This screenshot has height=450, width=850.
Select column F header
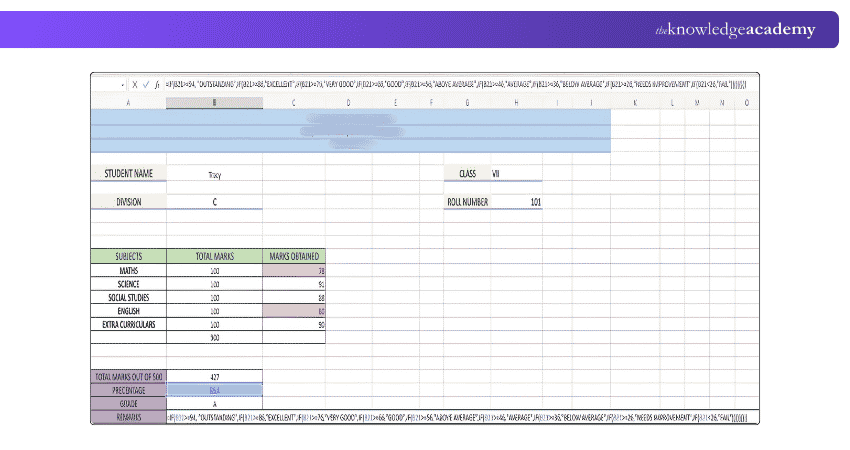click(x=432, y=102)
